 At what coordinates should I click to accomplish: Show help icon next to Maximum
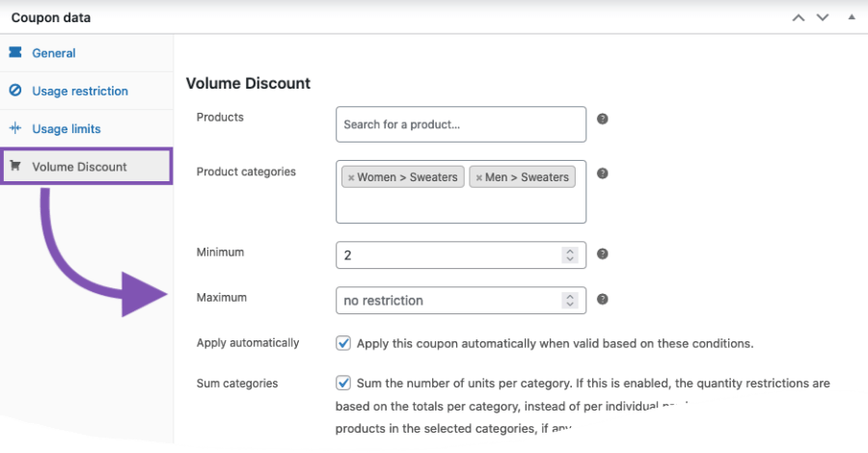(x=602, y=299)
